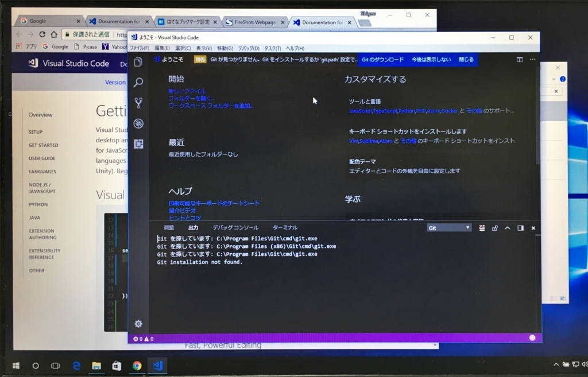This screenshot has height=377, width=588.
Task: Open EXTENSION AUTHORING docs section
Action: (x=42, y=234)
